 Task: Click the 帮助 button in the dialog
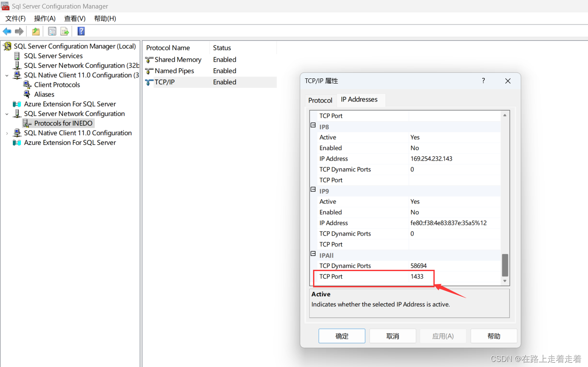coord(494,336)
